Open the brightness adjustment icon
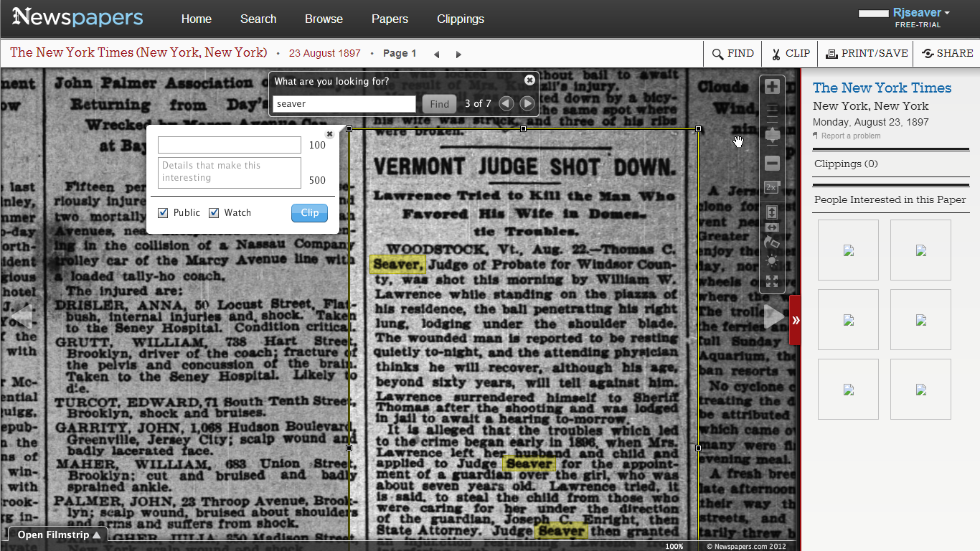This screenshot has width=980, height=551. click(772, 262)
